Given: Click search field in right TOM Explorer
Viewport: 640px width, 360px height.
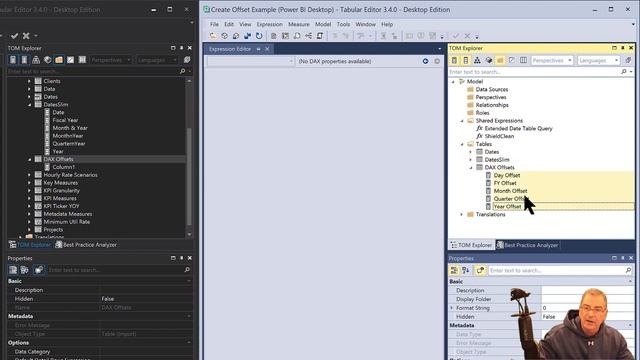Looking at the screenshot, I should click(534, 72).
